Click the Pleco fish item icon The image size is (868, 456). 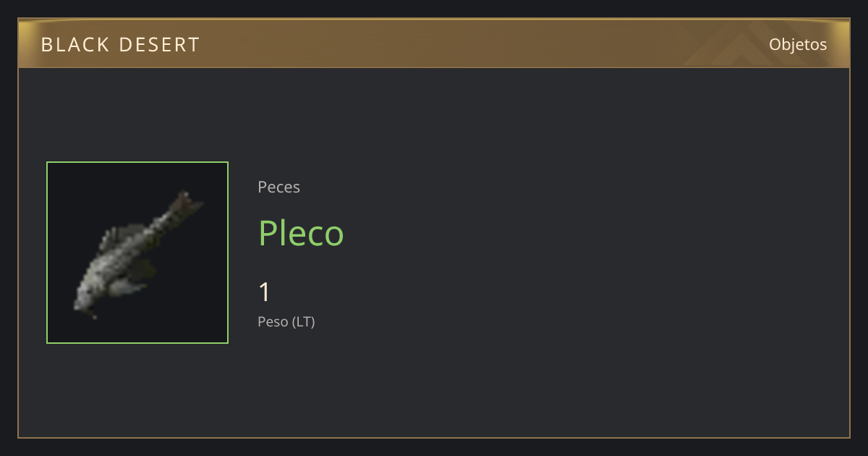[x=137, y=253]
